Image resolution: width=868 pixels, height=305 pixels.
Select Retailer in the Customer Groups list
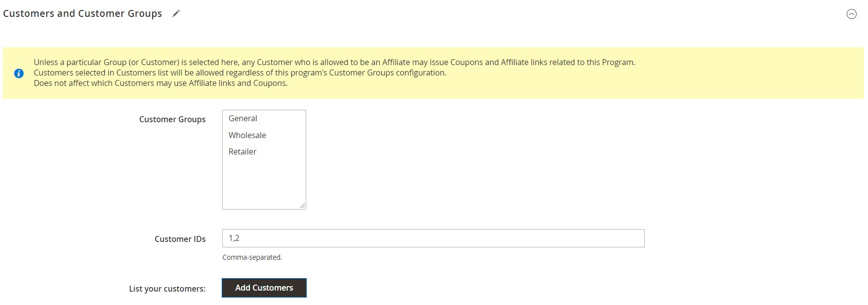[x=243, y=152]
